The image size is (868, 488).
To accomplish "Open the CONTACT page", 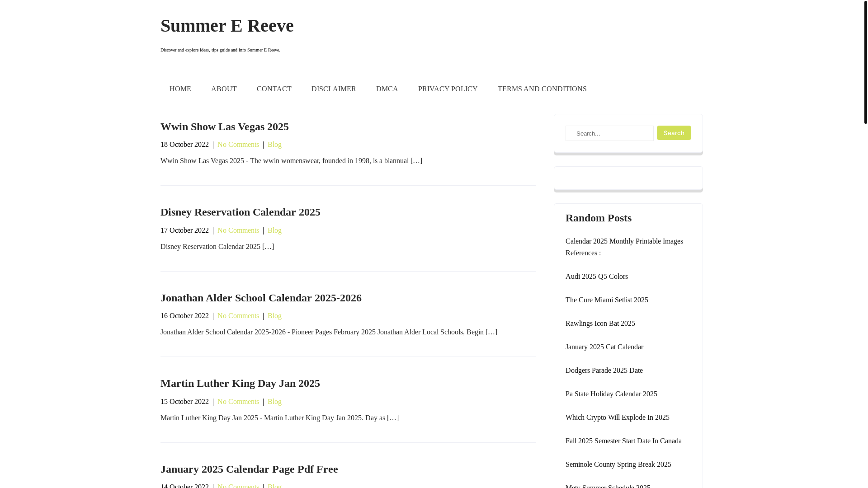I will [x=274, y=89].
